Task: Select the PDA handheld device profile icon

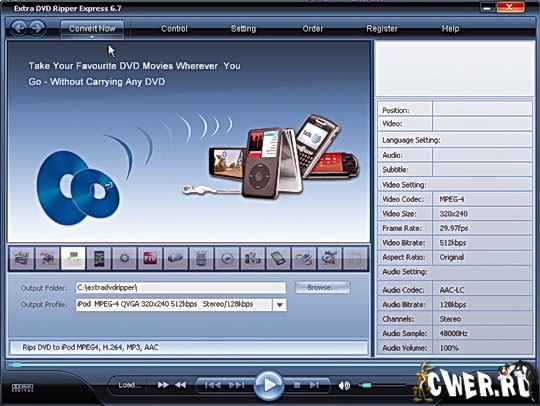Action: [278, 258]
